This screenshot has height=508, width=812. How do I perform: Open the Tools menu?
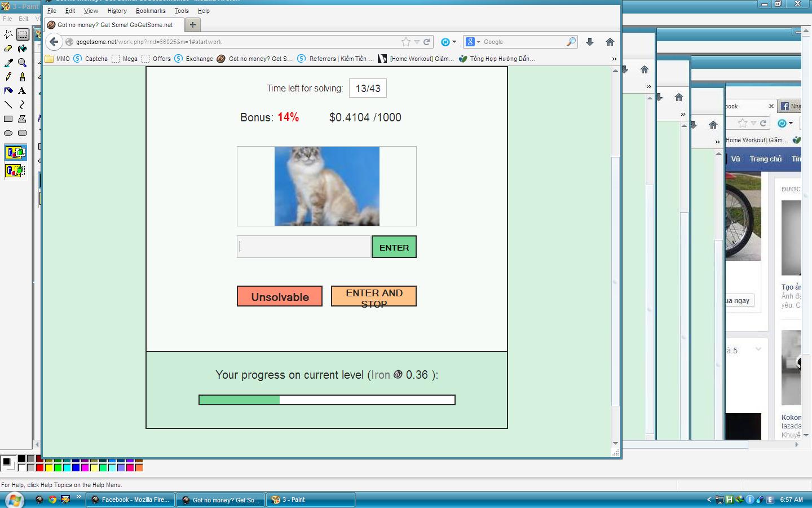click(182, 11)
